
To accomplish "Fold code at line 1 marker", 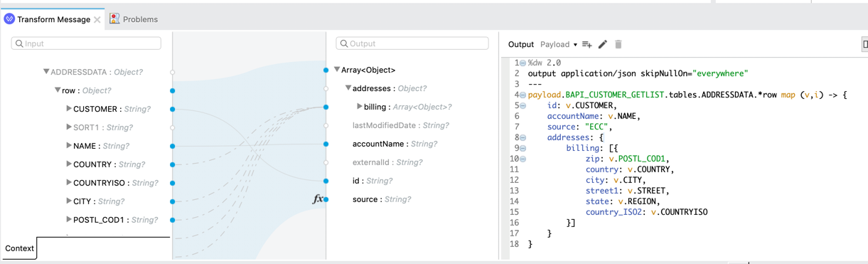I will click(523, 63).
